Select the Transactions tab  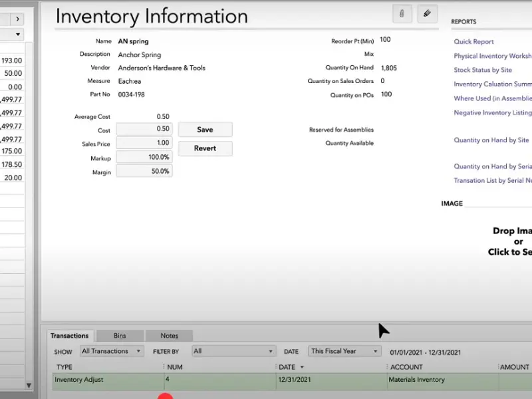click(x=69, y=336)
